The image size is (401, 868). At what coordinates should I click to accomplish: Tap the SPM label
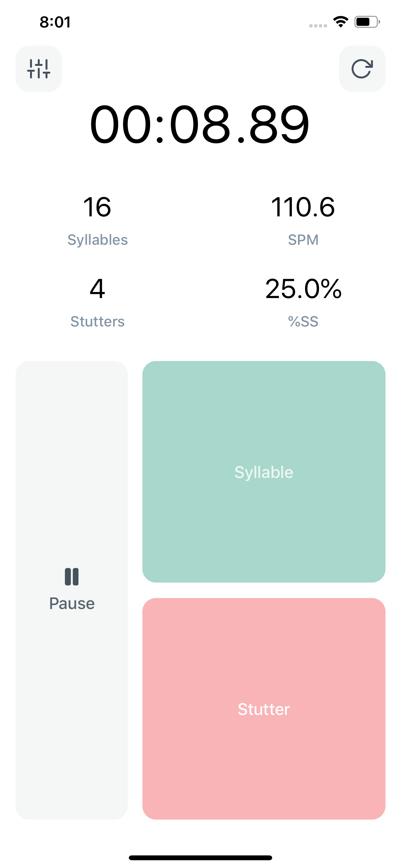tap(303, 240)
